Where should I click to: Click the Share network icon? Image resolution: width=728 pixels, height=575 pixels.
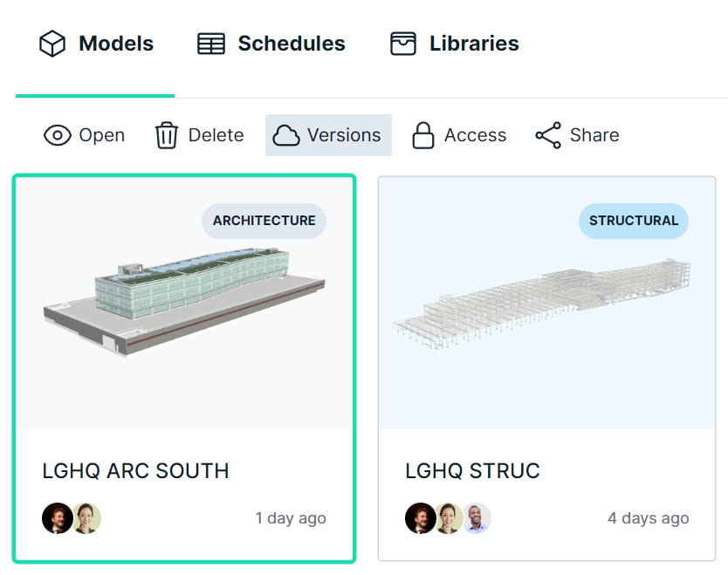coord(548,135)
